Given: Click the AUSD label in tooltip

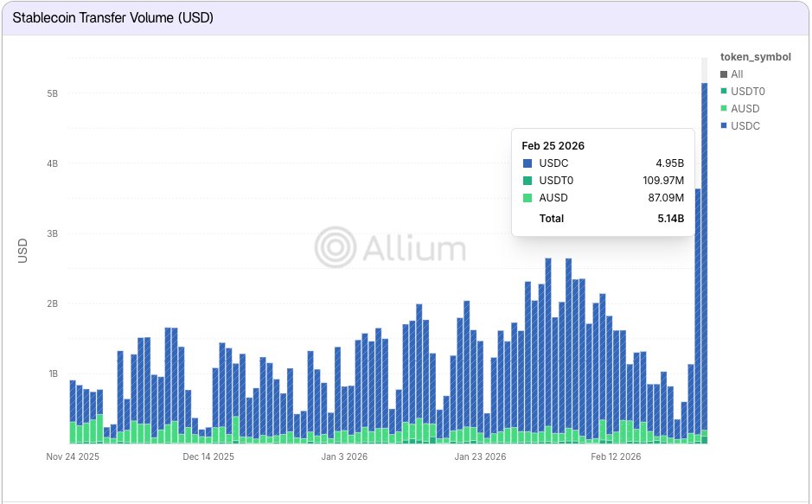Looking at the screenshot, I should tap(553, 198).
